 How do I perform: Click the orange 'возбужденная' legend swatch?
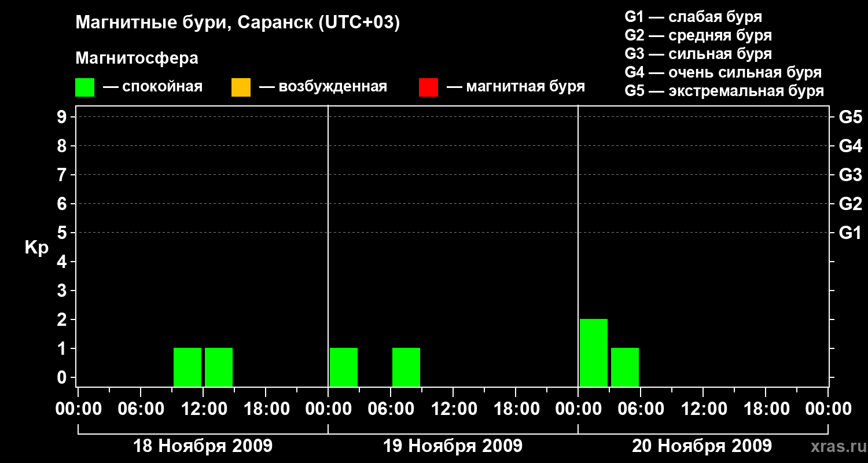241,87
